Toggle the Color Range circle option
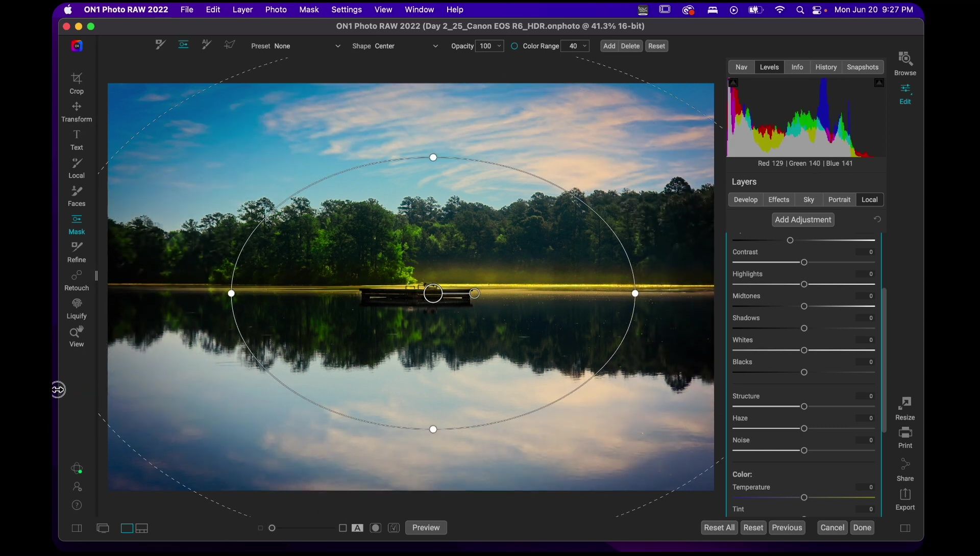This screenshot has width=980, height=556. click(514, 46)
